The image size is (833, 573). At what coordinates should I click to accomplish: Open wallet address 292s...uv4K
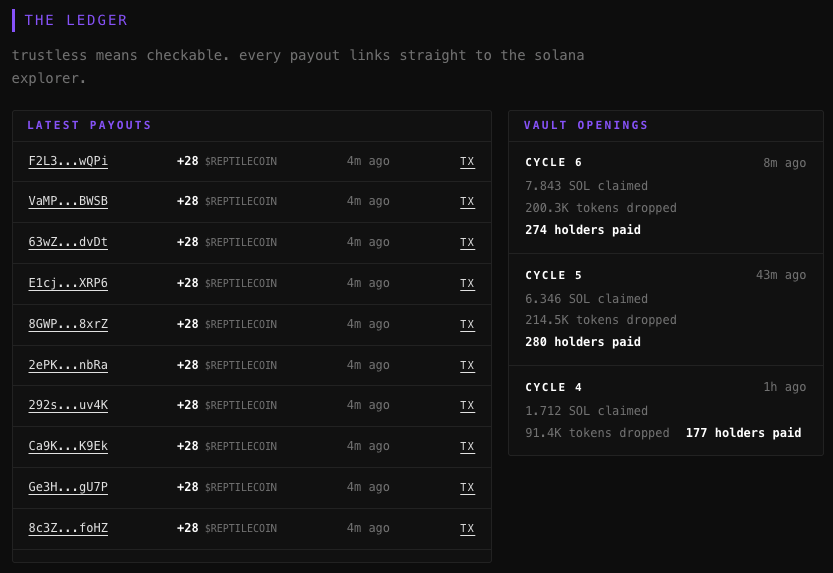[68, 405]
